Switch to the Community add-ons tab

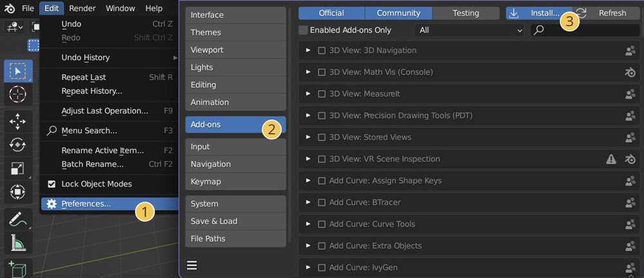tap(398, 13)
